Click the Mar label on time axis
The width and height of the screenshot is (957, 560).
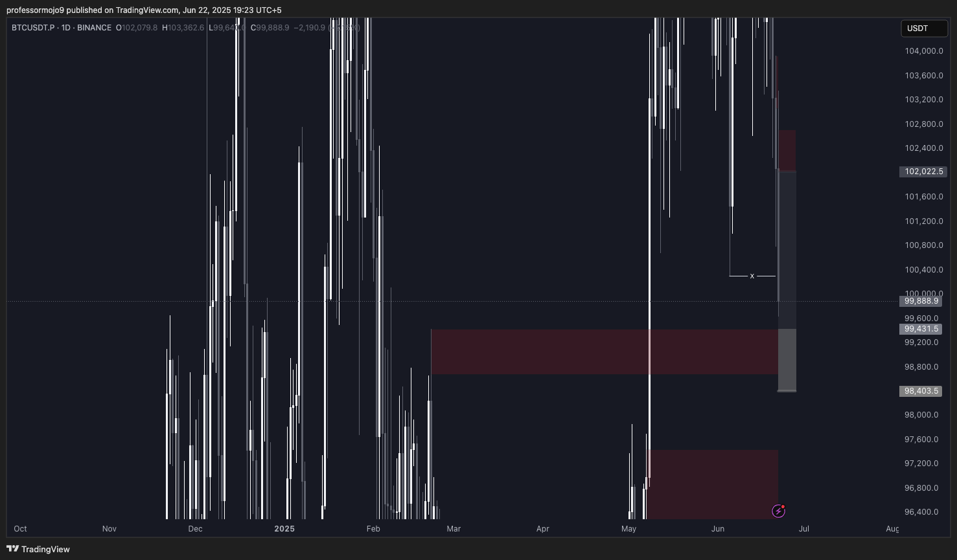click(x=454, y=529)
